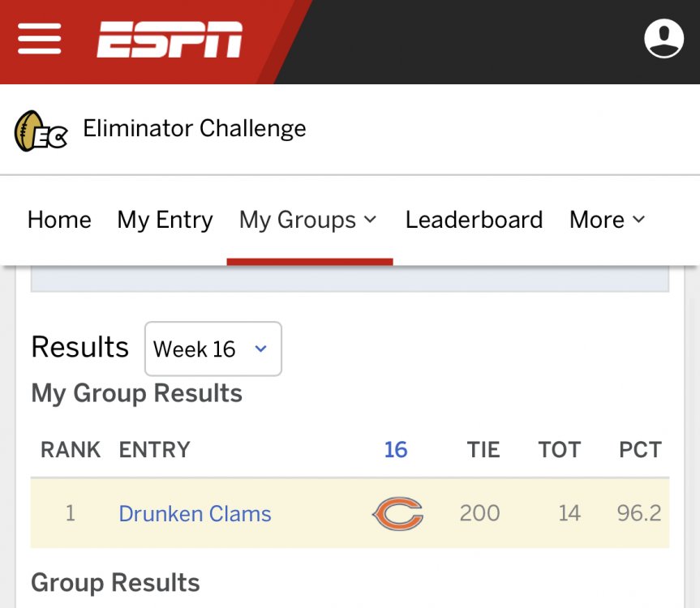Click the Chicago Bears team logo

click(x=397, y=514)
